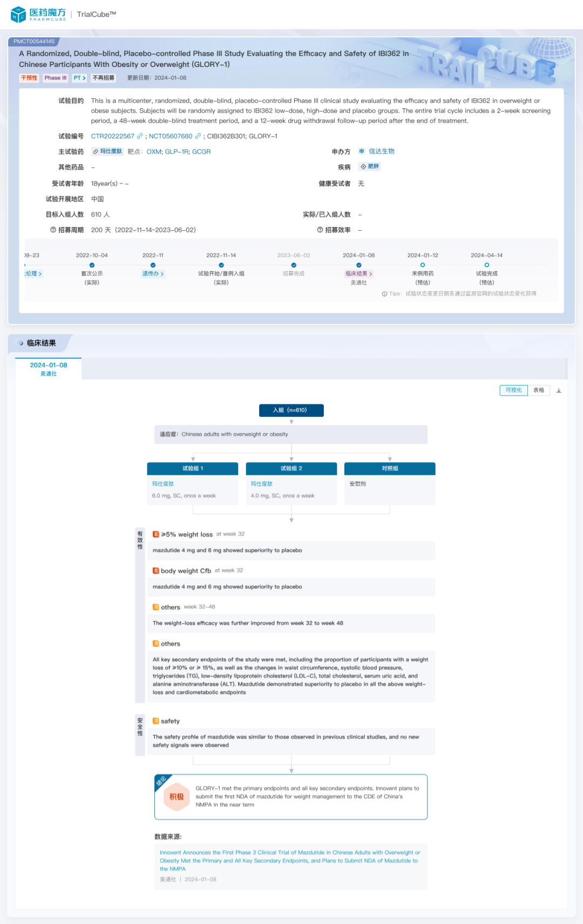Select the 2024-01-08 美通社 tab
Image resolution: width=583 pixels, height=924 pixels.
[x=49, y=369]
